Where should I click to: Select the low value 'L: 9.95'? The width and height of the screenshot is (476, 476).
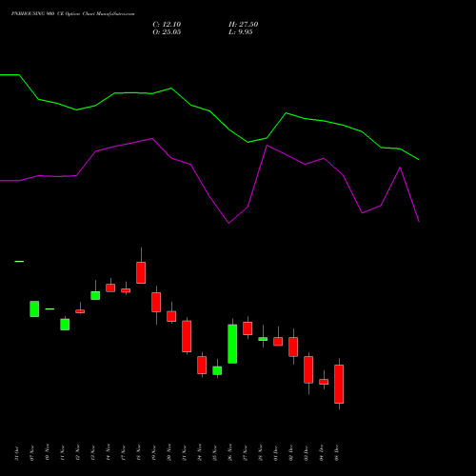[x=241, y=32]
